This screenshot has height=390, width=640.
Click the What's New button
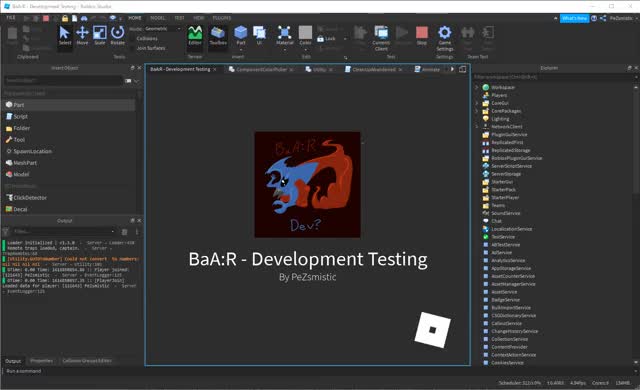coord(574,18)
